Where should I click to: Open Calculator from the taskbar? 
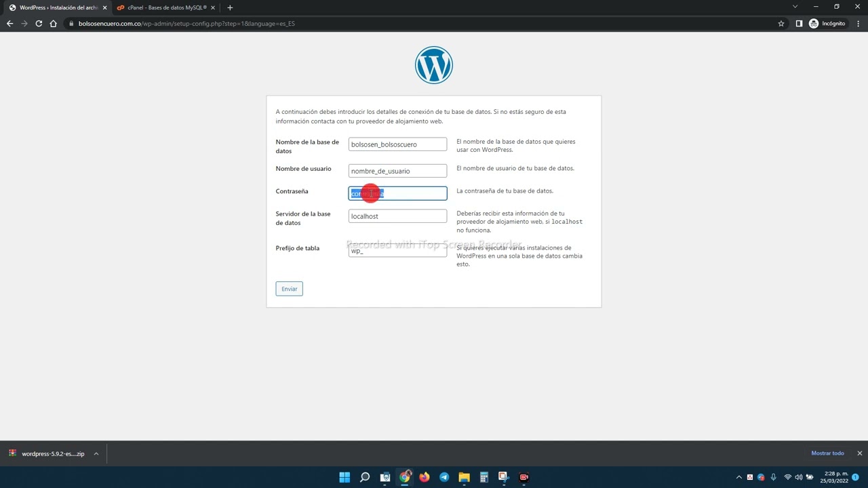coord(484,477)
